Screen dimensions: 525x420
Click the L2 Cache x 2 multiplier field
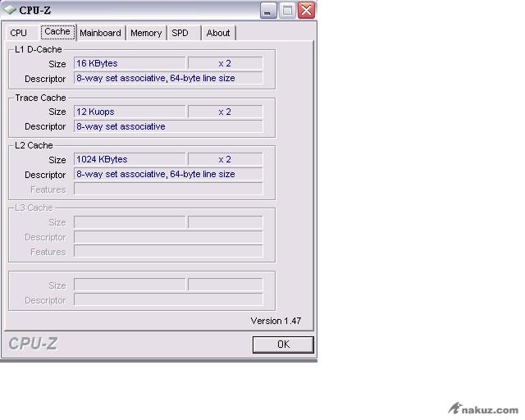click(226, 159)
